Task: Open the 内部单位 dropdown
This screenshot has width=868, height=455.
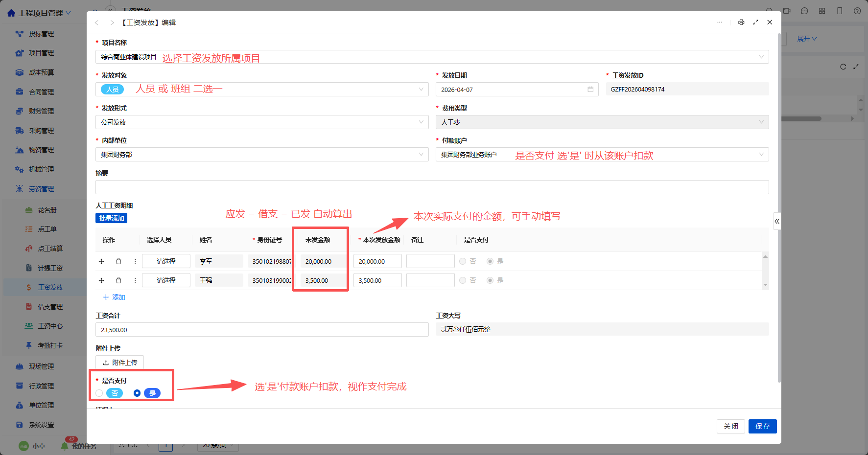Action: (x=262, y=155)
